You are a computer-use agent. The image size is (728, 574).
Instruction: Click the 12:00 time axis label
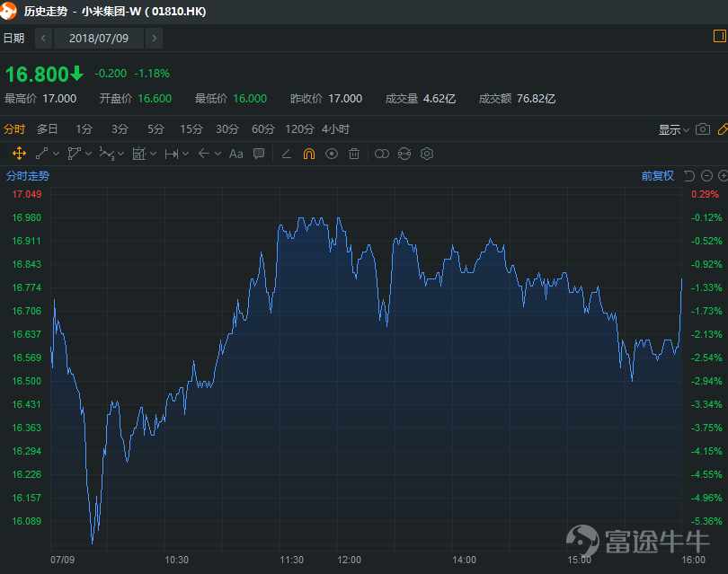(349, 560)
